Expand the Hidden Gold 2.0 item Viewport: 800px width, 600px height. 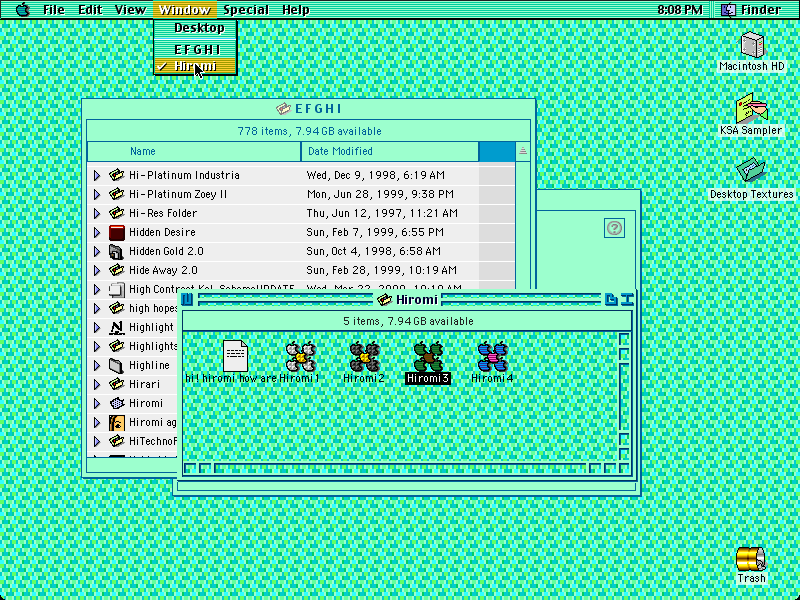pyautogui.click(x=97, y=252)
